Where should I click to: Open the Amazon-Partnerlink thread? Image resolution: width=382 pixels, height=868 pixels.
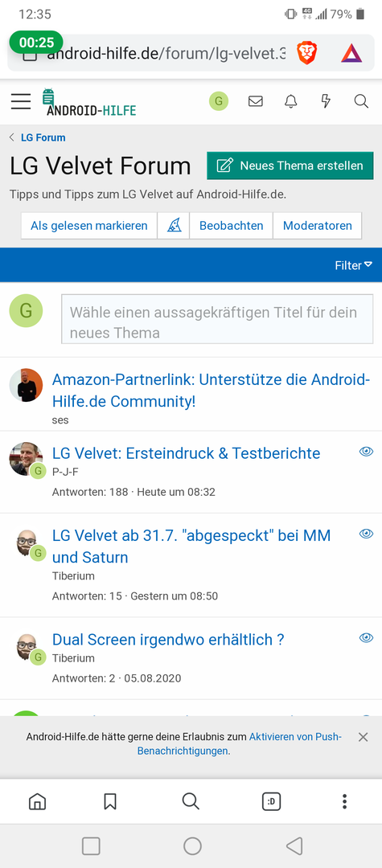point(211,391)
